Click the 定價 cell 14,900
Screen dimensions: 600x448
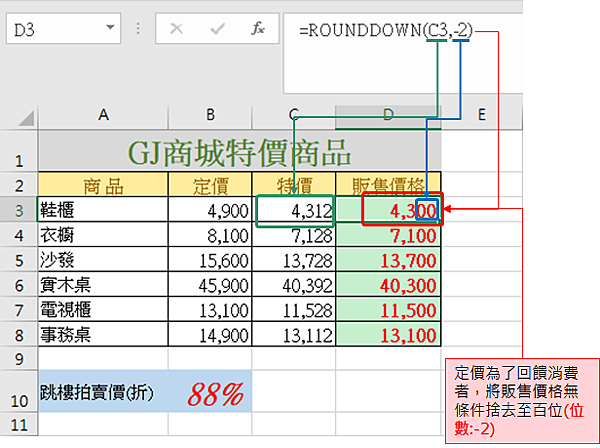210,334
